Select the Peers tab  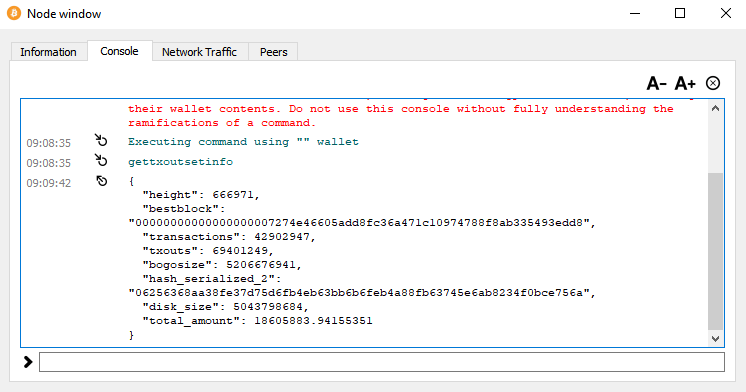point(274,52)
